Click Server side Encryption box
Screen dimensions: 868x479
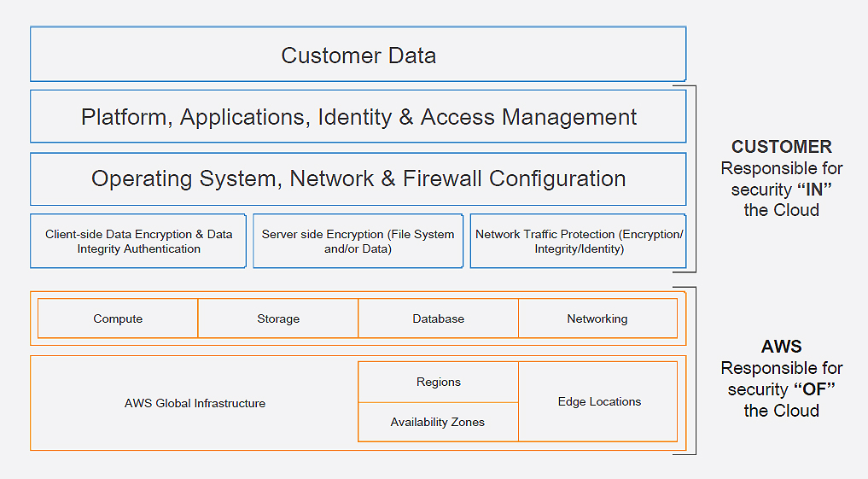358,242
